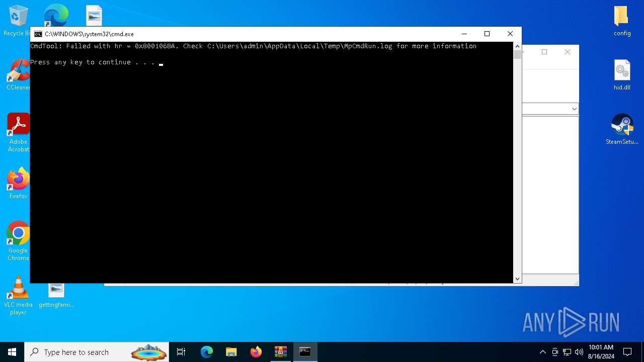644x362 pixels.
Task: Open the notification center icon
Action: [627, 352]
